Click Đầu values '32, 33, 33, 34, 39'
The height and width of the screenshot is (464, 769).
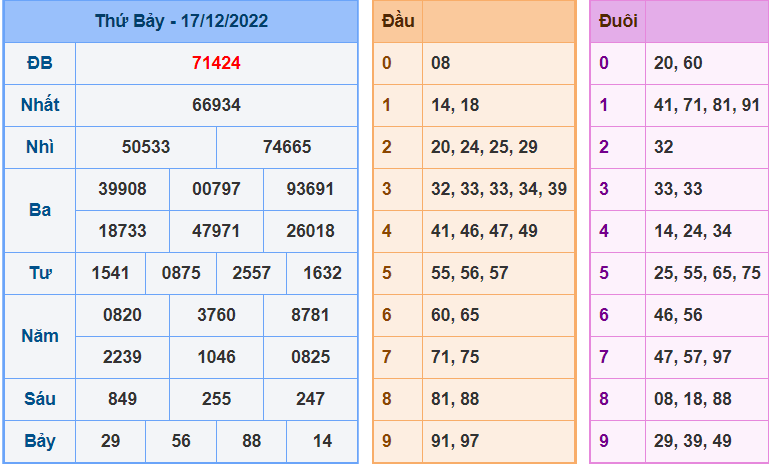pos(499,189)
